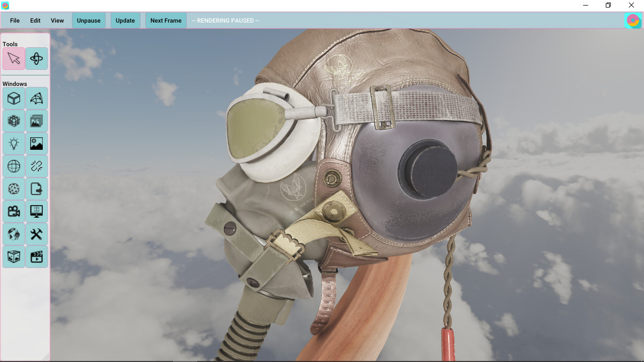Open the globe world settings window
644x362 pixels.
tap(14, 166)
